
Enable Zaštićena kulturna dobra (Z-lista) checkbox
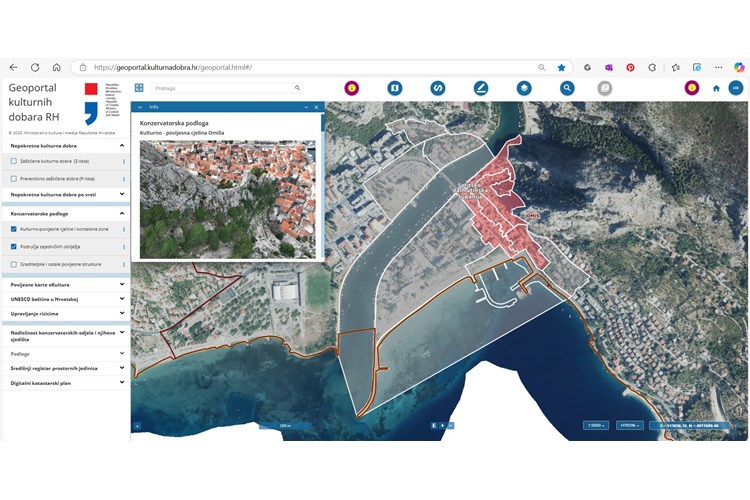pos(13,161)
